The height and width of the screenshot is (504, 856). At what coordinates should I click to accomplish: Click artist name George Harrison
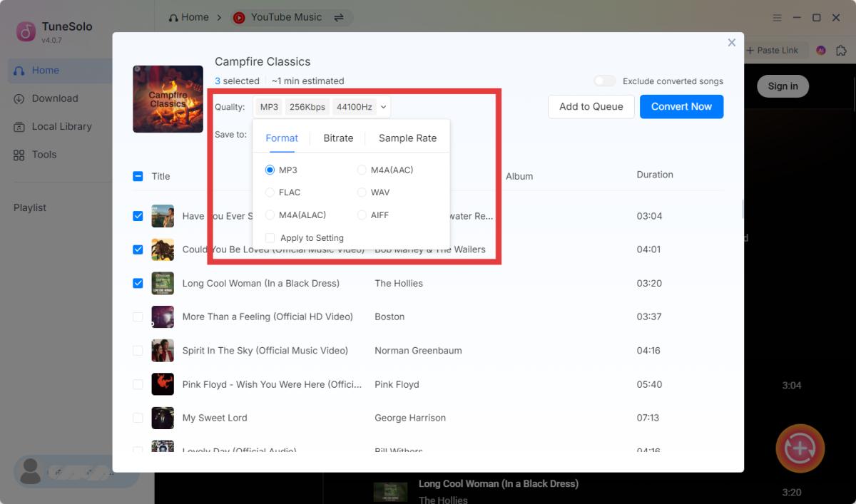410,418
